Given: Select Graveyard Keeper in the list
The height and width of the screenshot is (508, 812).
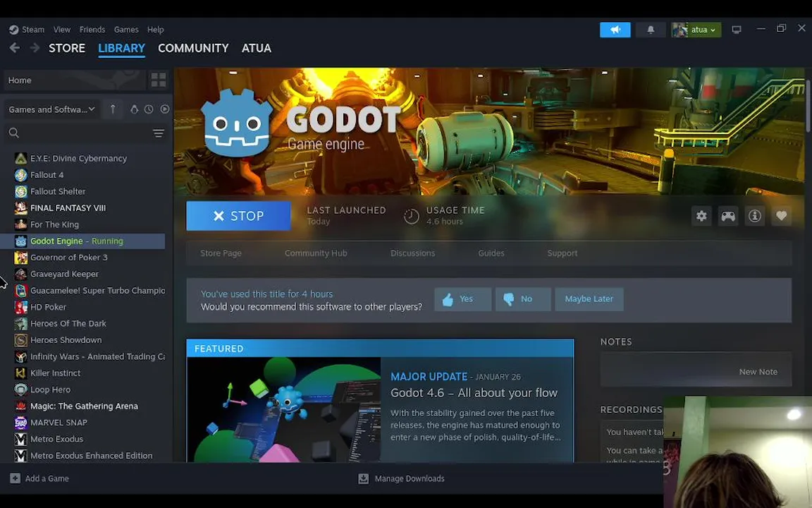Looking at the screenshot, I should point(85,274).
